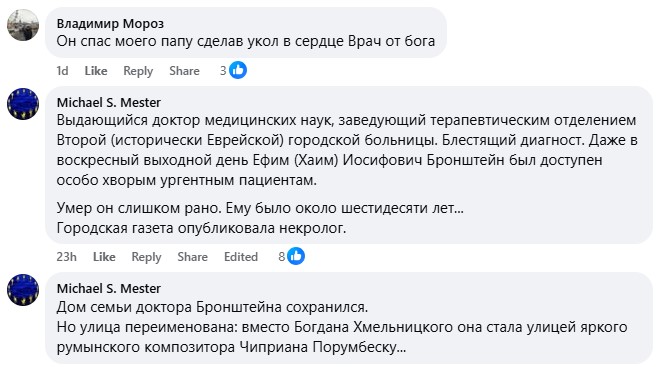
Task: Reply to Владимир Мороз's comment
Action: [x=138, y=71]
